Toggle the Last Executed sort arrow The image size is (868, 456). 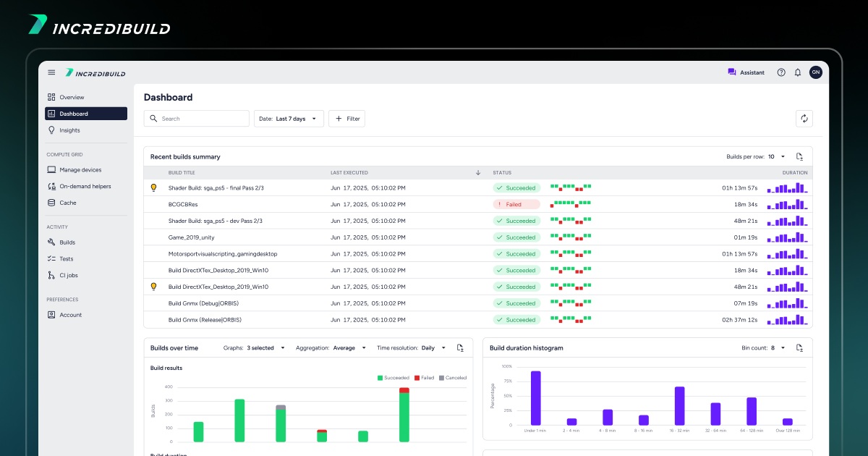coord(477,173)
